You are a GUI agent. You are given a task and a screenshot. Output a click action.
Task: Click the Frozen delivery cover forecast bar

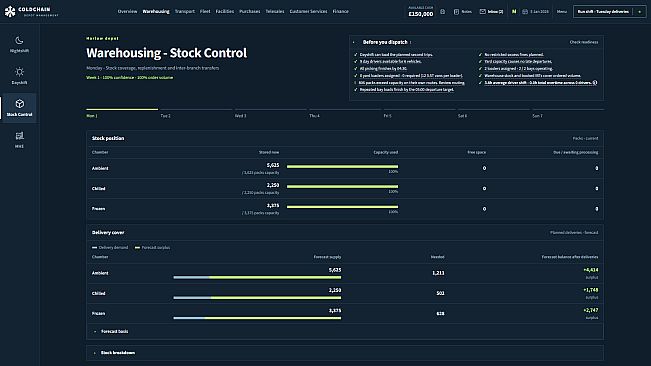tap(257, 318)
